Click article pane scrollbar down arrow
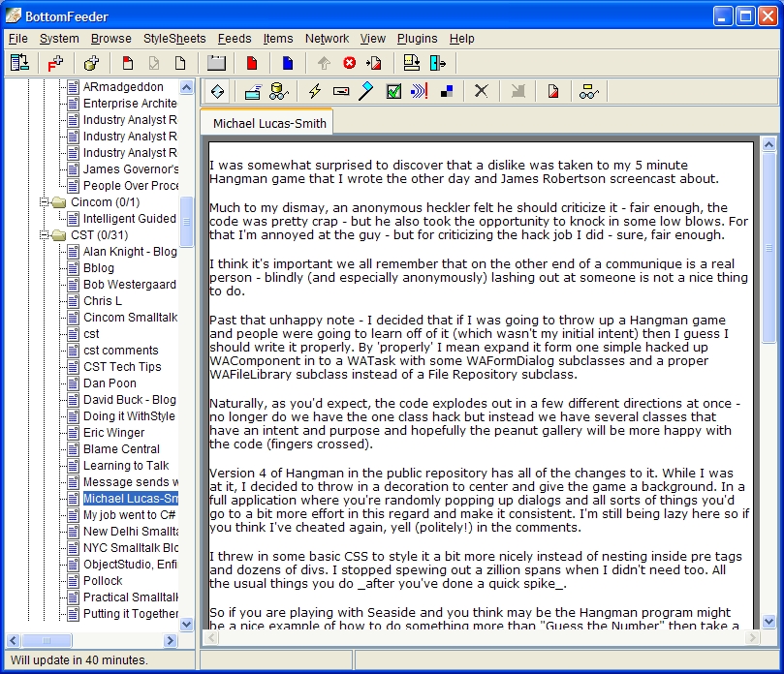Screen dimensions: 784x674 pos(769,622)
